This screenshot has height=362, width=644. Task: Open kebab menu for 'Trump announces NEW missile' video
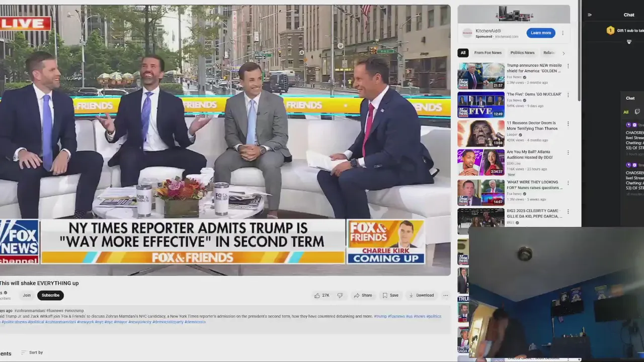(x=568, y=66)
